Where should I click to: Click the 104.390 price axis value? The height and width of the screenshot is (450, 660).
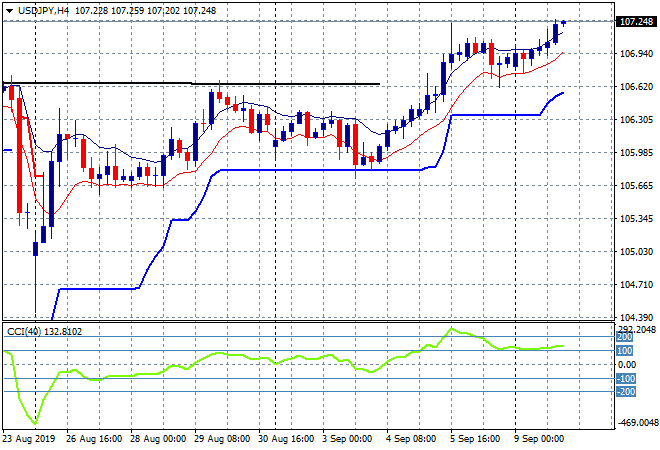click(x=636, y=317)
